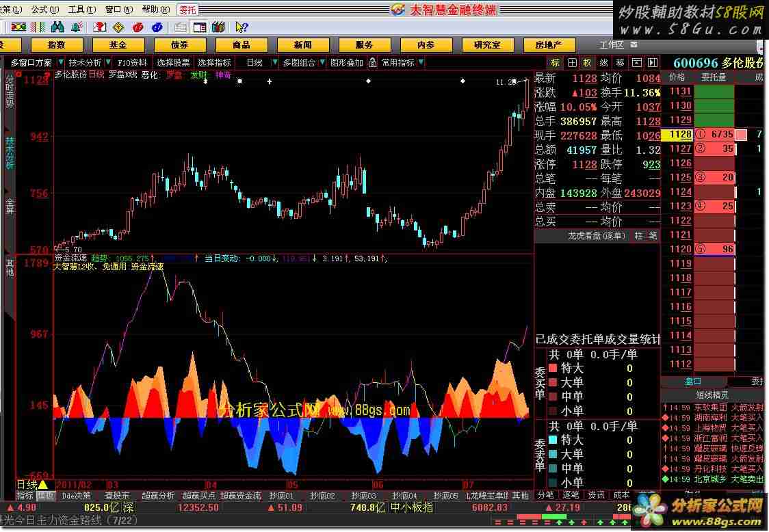Click the 指数 yellow button

coord(56,45)
